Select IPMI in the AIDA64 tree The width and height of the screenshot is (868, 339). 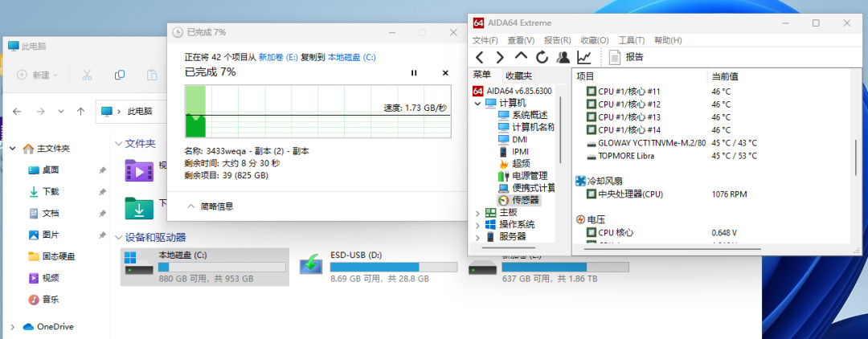coord(514,152)
